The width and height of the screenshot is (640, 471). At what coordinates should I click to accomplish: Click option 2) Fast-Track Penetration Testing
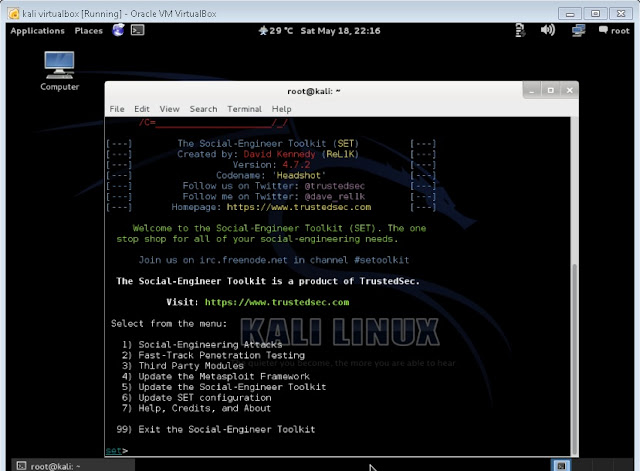213,355
